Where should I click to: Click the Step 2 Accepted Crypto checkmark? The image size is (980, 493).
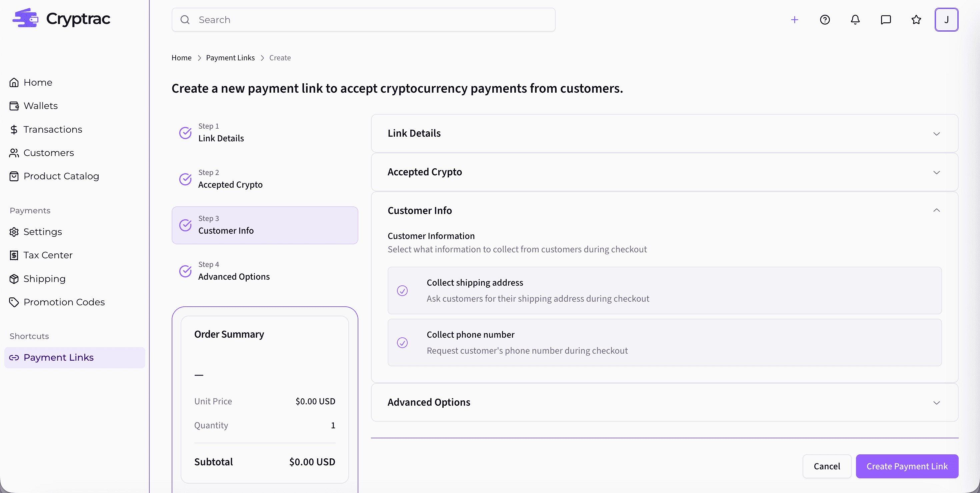[185, 179]
